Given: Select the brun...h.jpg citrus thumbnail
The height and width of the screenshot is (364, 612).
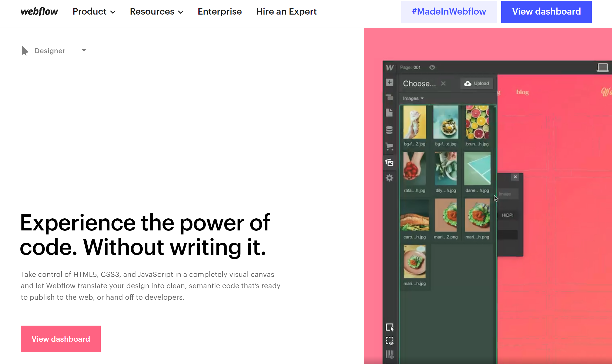Looking at the screenshot, I should pyautogui.click(x=477, y=122).
